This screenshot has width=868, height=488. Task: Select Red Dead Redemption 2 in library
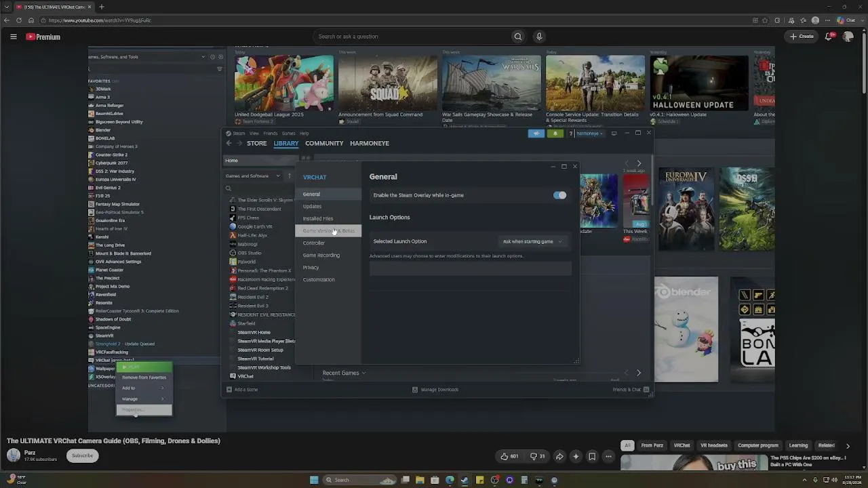tap(262, 288)
